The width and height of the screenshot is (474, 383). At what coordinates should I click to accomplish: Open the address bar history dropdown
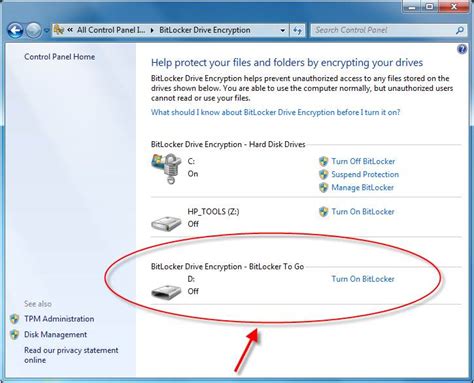click(282, 30)
